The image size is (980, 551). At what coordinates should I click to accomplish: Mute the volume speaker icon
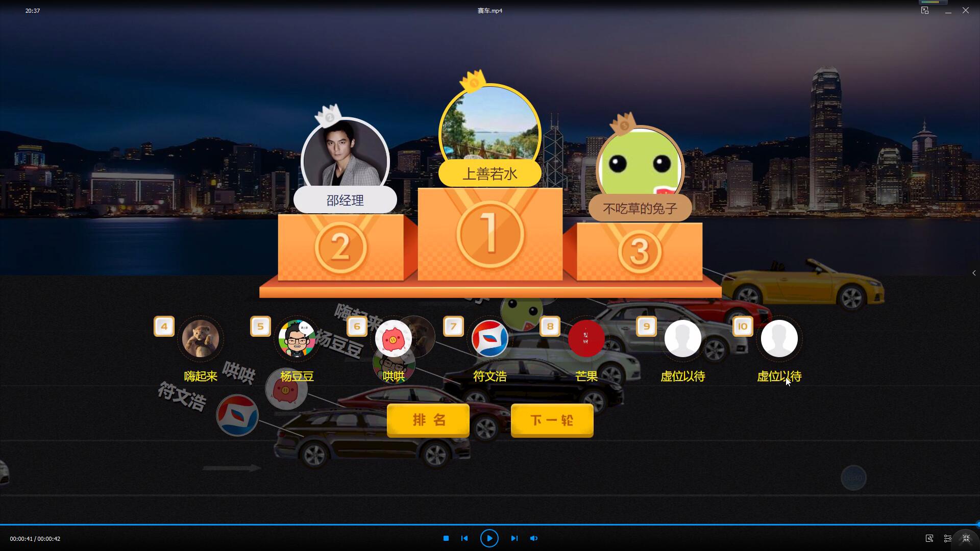[534, 538]
